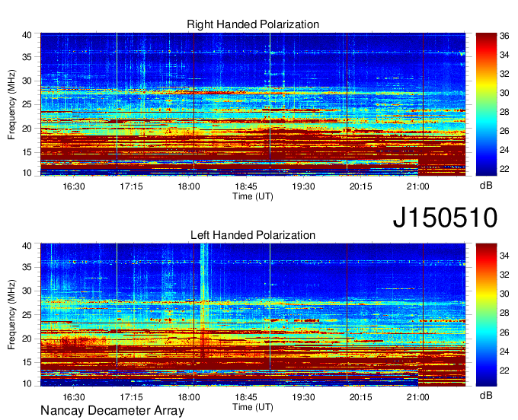Click Time (UT) label under Right Handed plot
Viewport: 518px width, 420px height.
(253, 196)
